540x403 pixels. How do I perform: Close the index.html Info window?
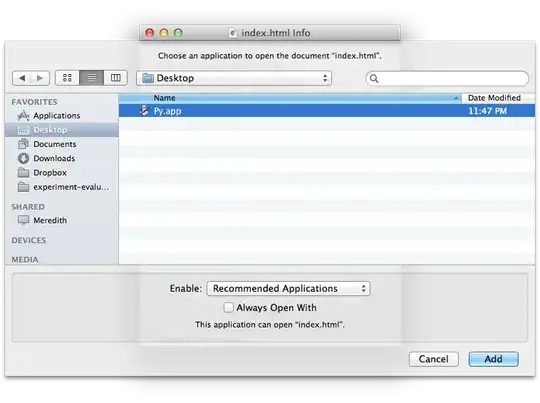149,33
